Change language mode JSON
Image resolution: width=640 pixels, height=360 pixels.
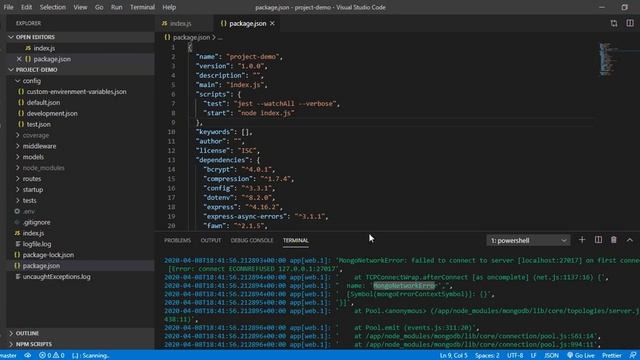pyautogui.click(x=551, y=356)
